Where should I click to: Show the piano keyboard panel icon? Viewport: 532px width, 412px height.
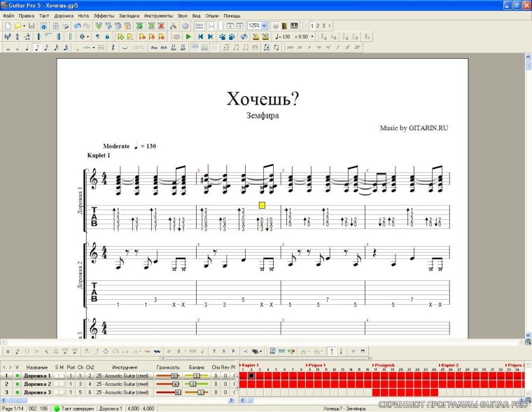tap(294, 26)
